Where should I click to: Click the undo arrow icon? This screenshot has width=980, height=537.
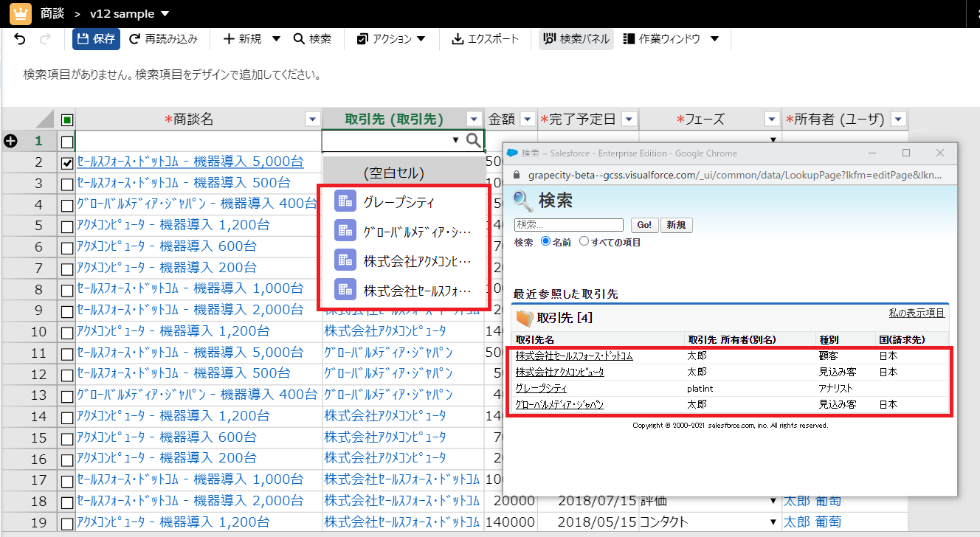tap(20, 39)
